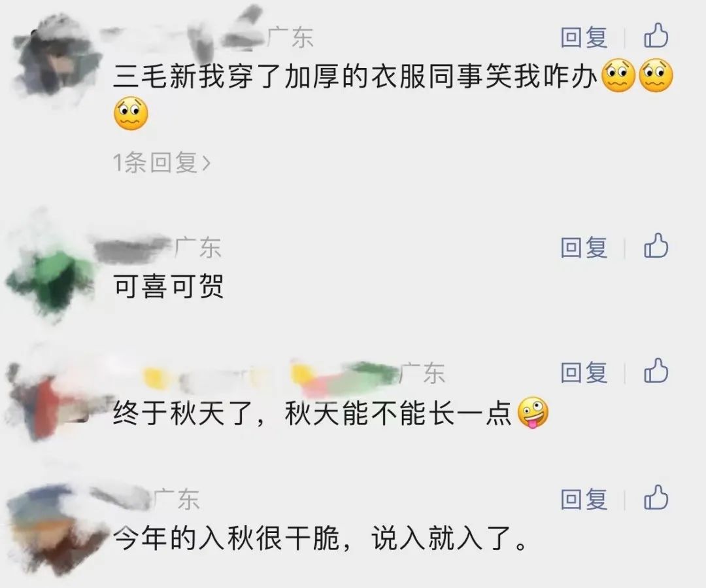Like the 今年的入秋很干脆 comment

[x=656, y=498]
